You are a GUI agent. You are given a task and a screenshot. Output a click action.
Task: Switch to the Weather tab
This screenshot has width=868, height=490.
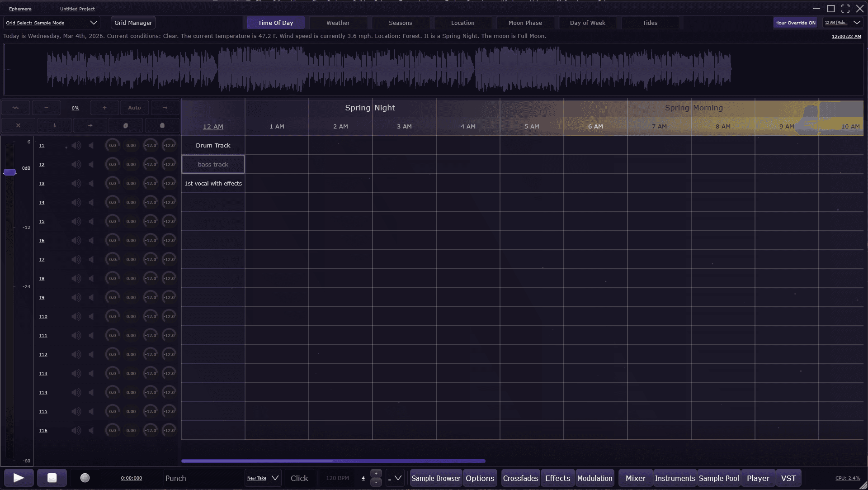[x=338, y=23]
